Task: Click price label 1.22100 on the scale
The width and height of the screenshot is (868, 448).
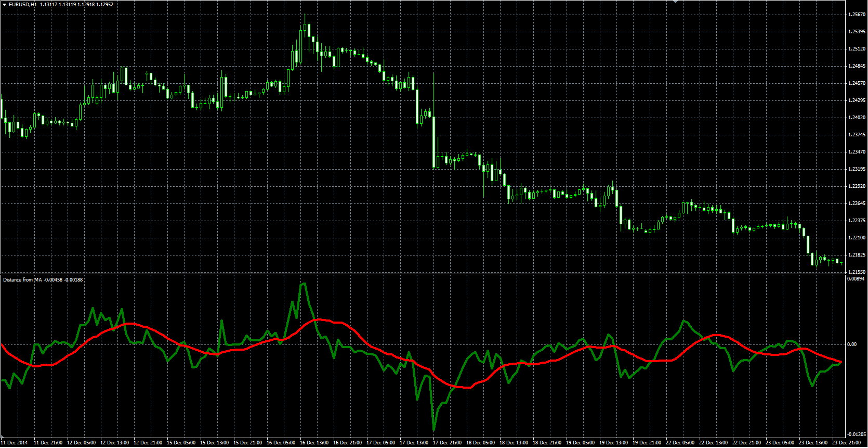Action: [x=857, y=238]
